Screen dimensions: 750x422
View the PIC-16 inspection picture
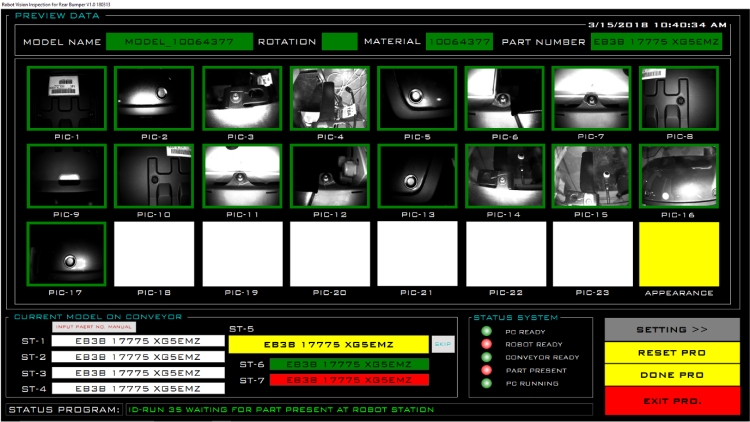679,176
